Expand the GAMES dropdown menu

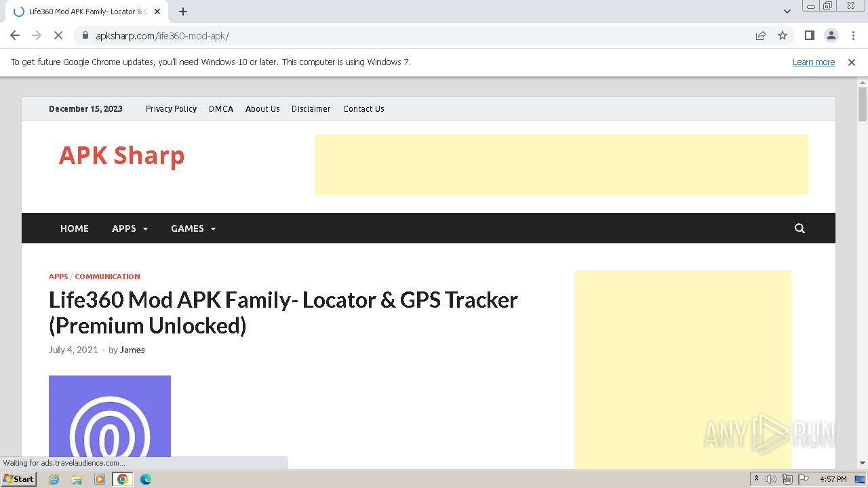pos(193,228)
